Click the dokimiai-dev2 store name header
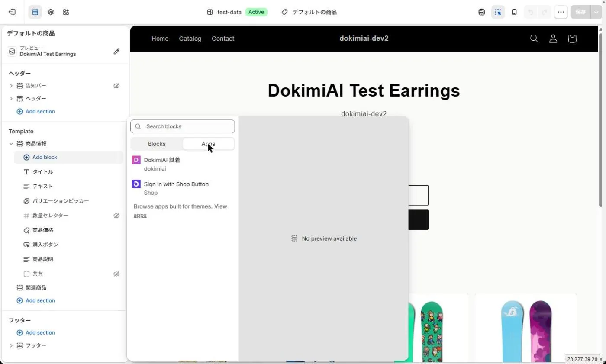Screen dimensions: 606x364 point(364,39)
